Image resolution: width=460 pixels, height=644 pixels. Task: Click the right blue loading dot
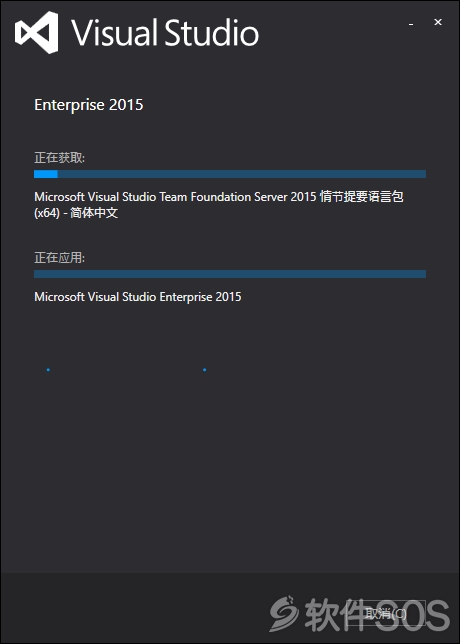point(205,370)
